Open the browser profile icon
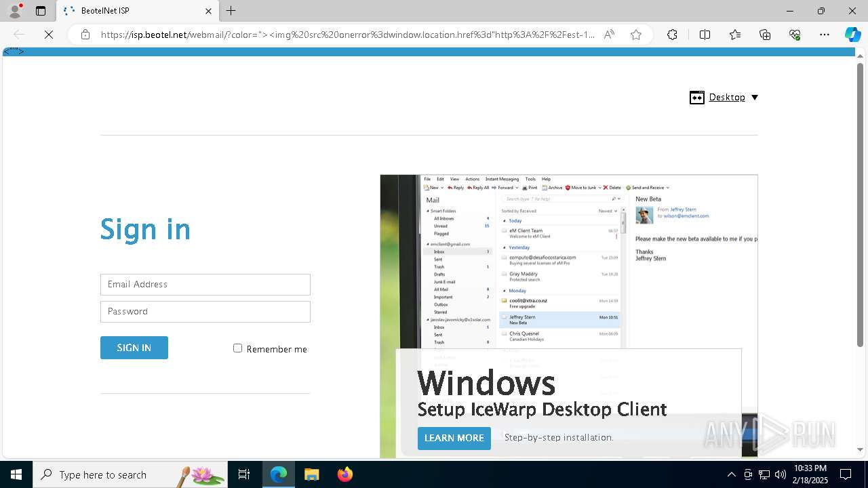This screenshot has width=868, height=488. (15, 11)
